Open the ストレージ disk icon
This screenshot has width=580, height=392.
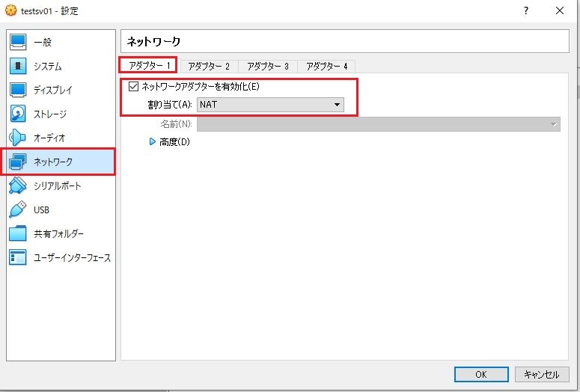[x=18, y=114]
